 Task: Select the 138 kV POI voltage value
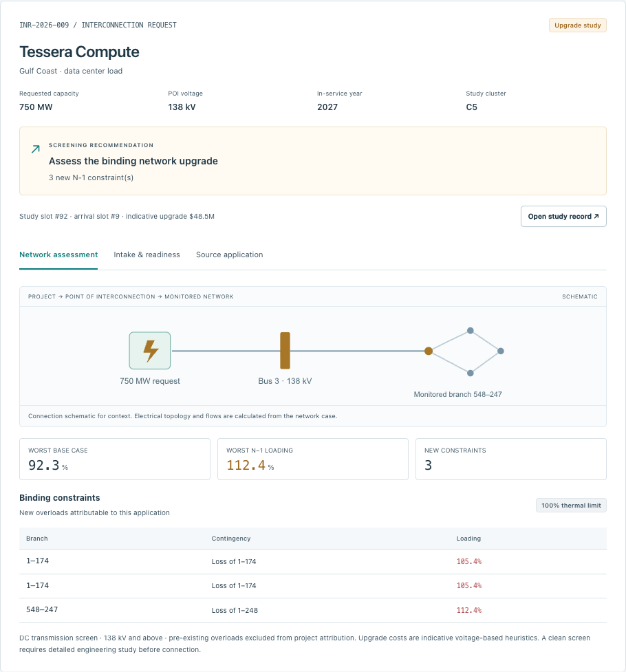(182, 107)
